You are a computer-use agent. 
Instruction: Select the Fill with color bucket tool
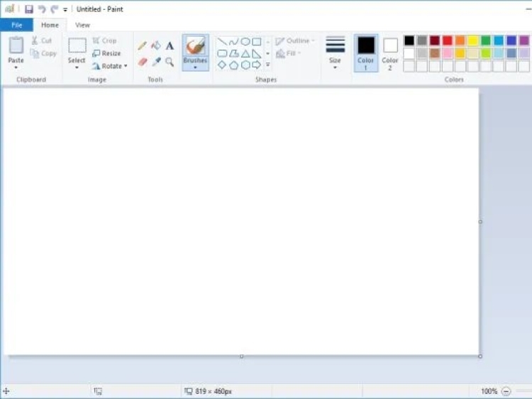[156, 45]
